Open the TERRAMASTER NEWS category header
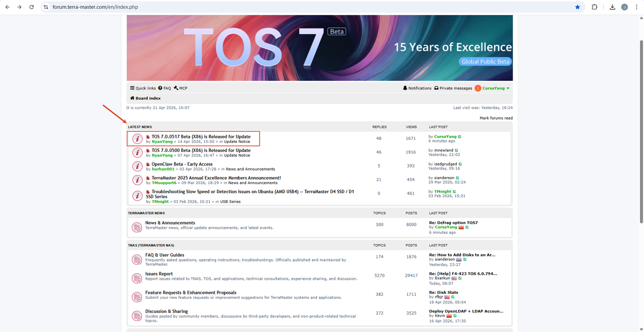Screen dimensions: 644x332 point(146,213)
